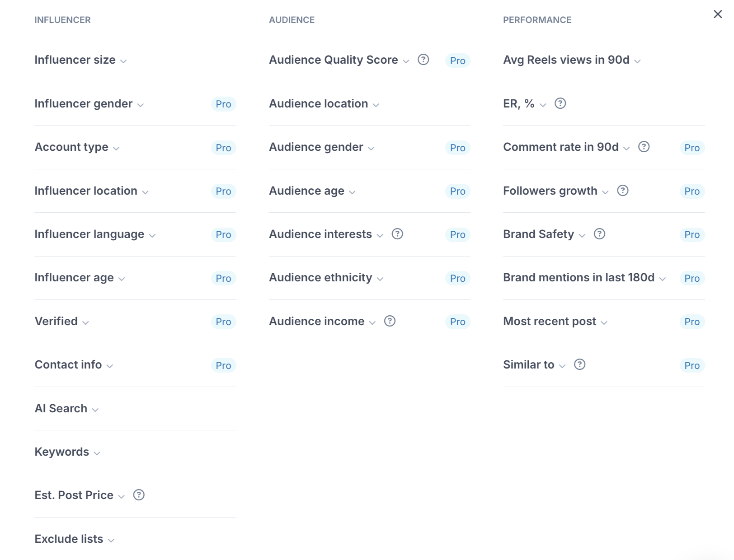Viewport: 734px width, 560px height.
Task: Expand the Influencer size filter
Action: pos(80,60)
